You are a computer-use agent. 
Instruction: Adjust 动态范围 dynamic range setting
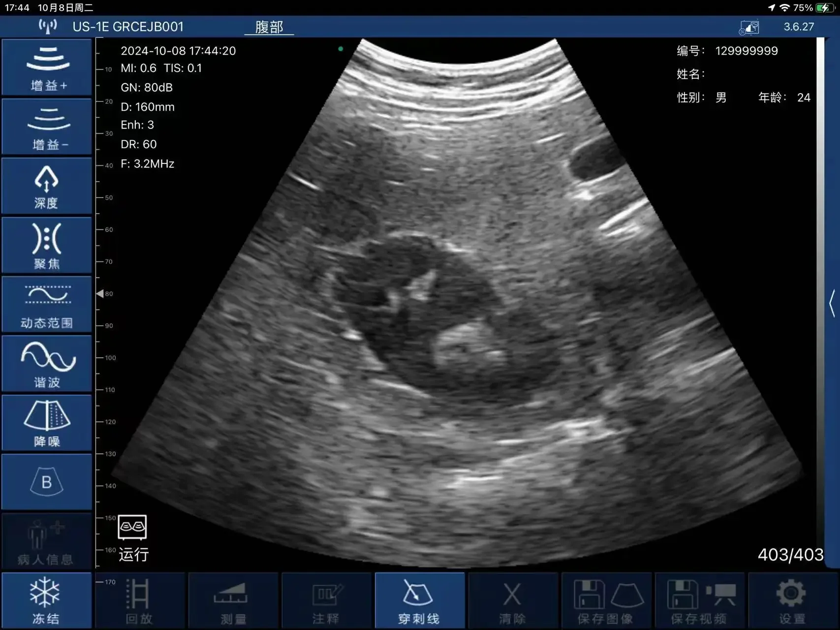click(x=47, y=304)
